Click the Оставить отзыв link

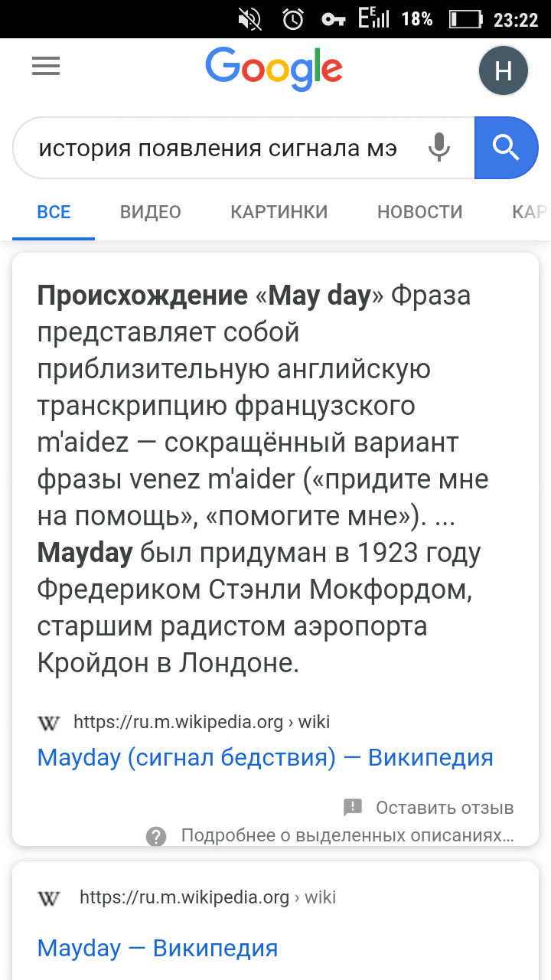445,808
